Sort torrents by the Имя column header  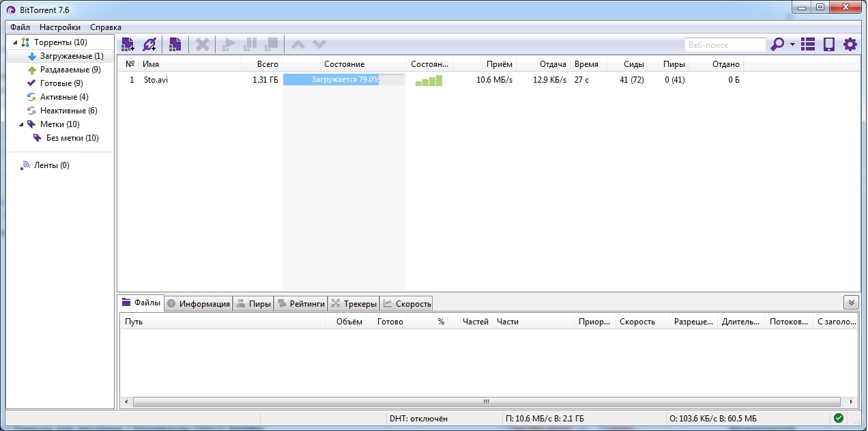(x=190, y=64)
